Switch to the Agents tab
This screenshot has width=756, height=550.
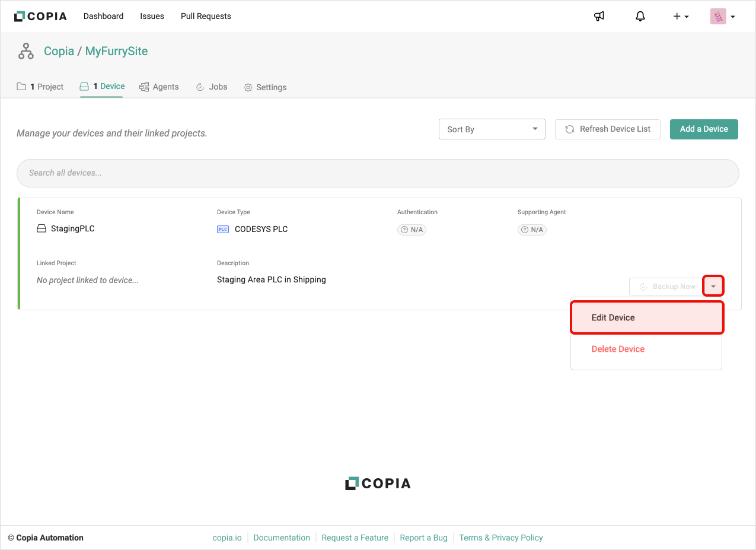tap(159, 87)
